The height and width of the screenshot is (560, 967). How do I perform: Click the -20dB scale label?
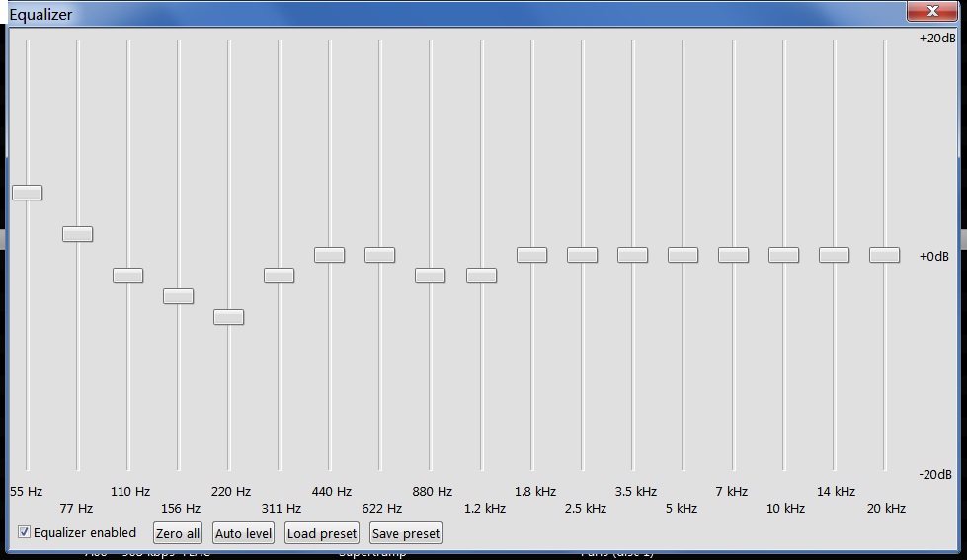pyautogui.click(x=935, y=474)
